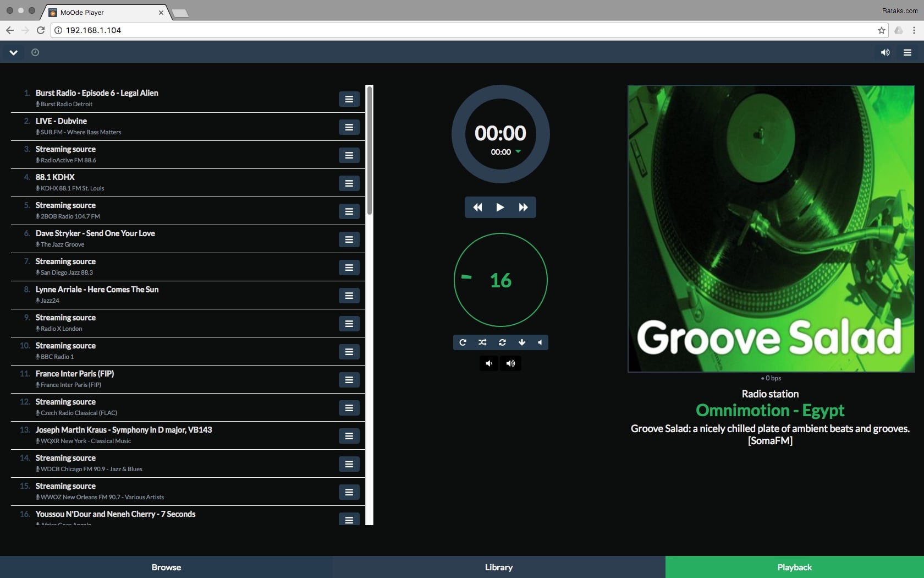Screen dimensions: 924x578
Task: Toggle single track mode
Action: (x=502, y=342)
